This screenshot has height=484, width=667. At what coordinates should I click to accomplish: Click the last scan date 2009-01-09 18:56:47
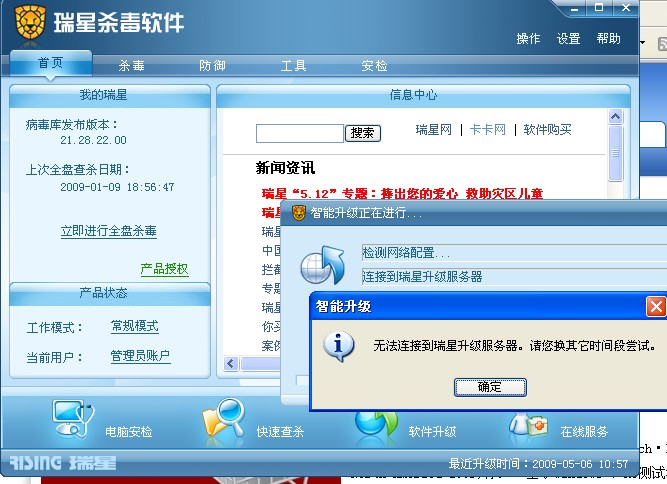point(117,187)
